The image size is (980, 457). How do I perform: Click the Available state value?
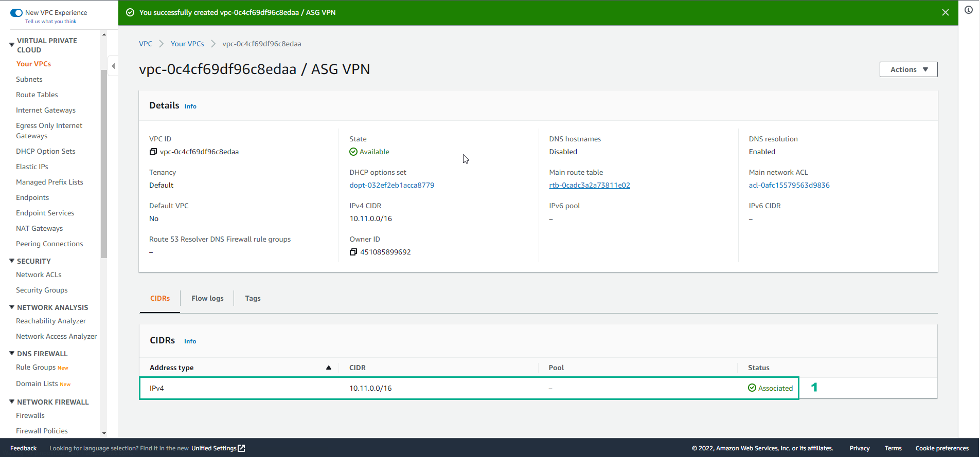(x=369, y=152)
